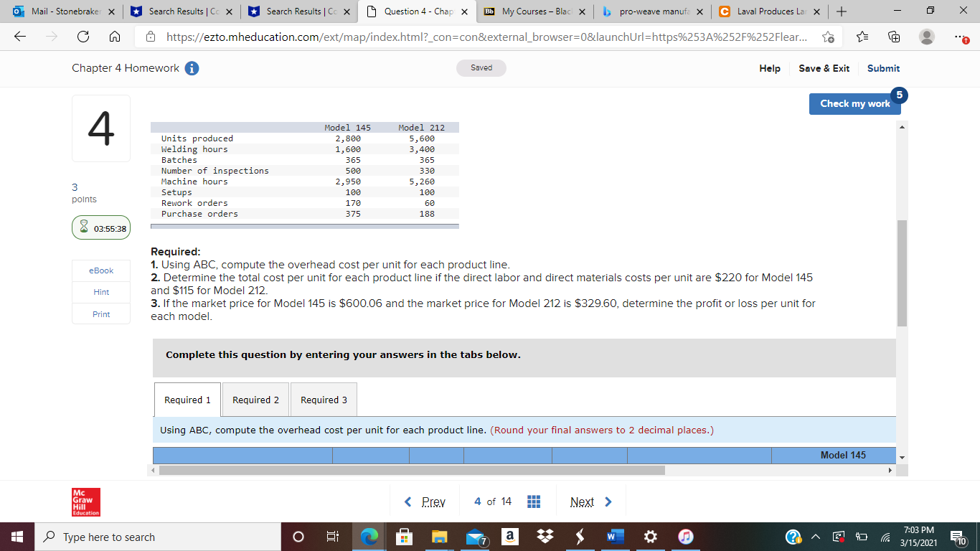Open the question grid navigator icon
This screenshot has width=980, height=551.
pyautogui.click(x=534, y=501)
